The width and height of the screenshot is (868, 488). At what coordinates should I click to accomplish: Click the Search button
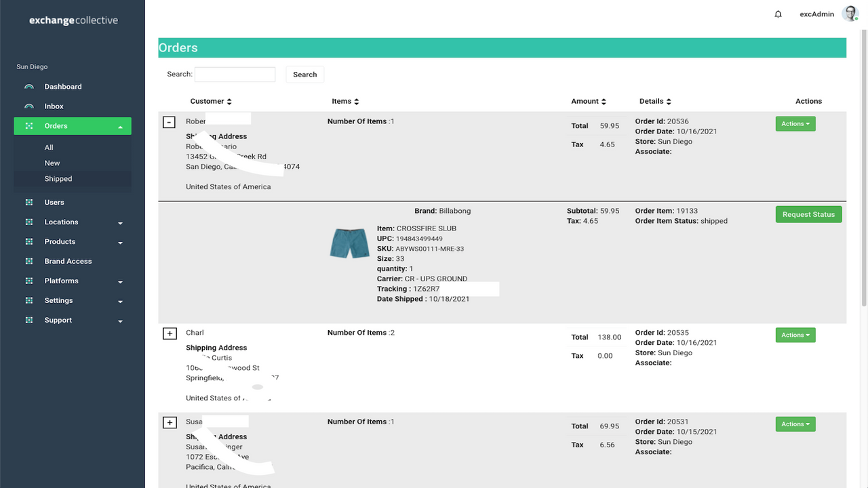coord(305,75)
